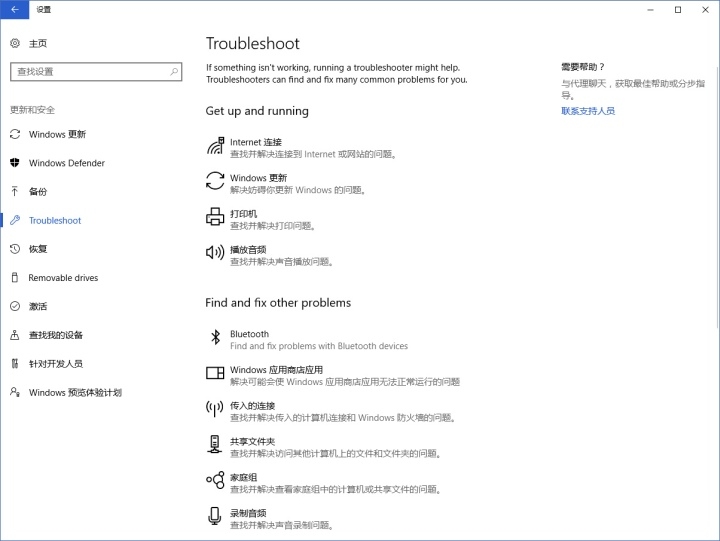Click the Windows 应用商店应用 window icon

pos(215,373)
